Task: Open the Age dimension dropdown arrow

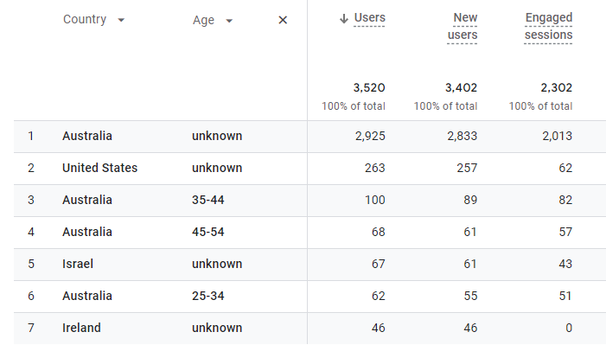Action: [229, 21]
